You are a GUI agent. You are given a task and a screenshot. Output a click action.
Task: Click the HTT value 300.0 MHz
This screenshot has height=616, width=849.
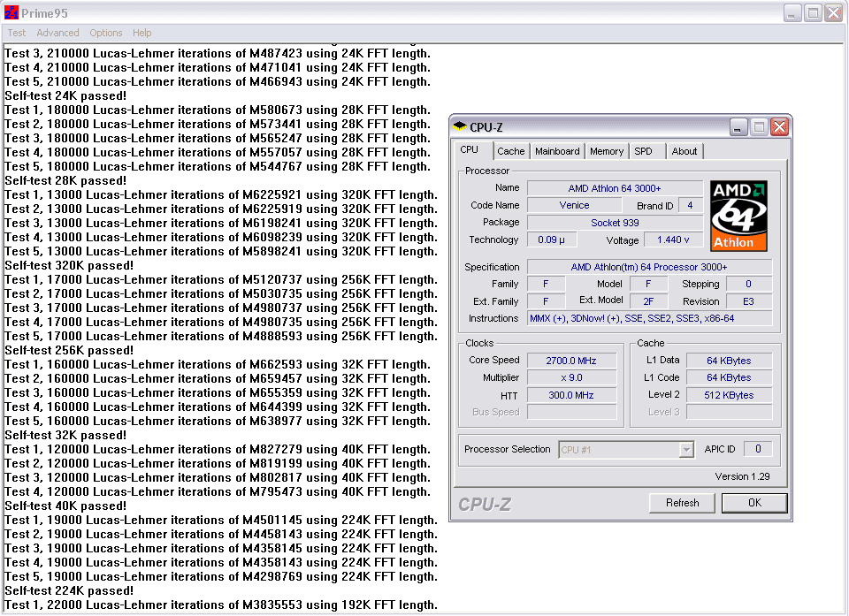click(x=571, y=395)
